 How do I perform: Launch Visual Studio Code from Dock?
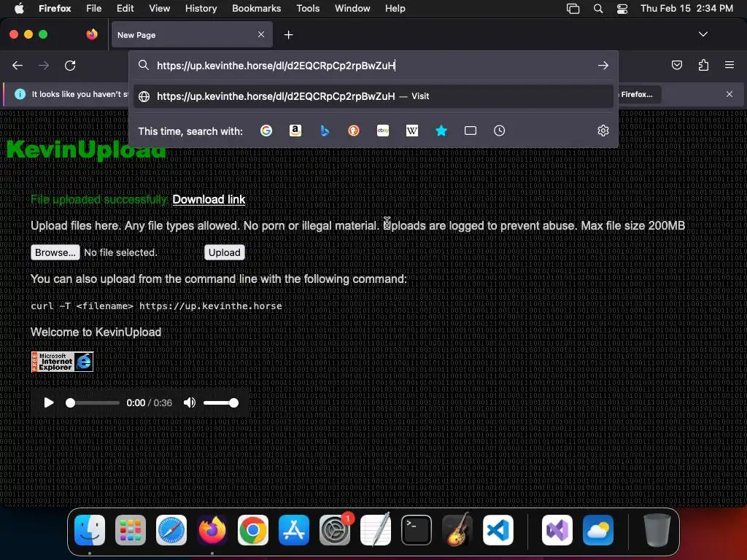[498, 530]
